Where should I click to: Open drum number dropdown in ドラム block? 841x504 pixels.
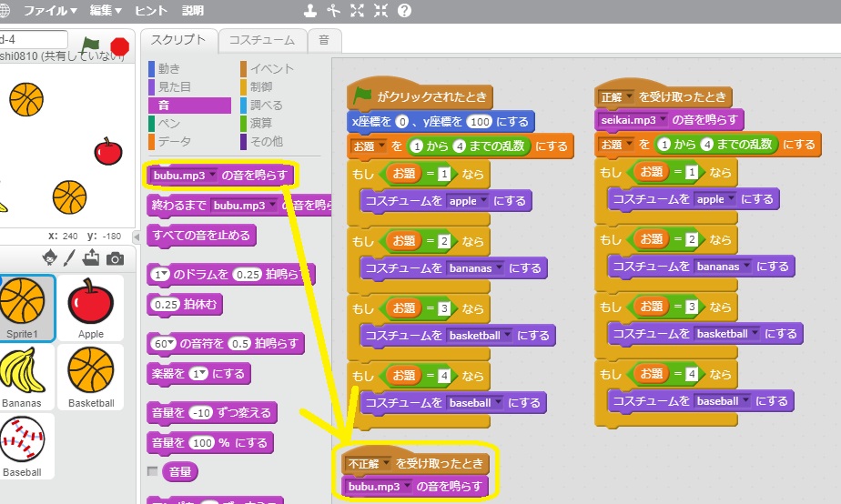160,275
